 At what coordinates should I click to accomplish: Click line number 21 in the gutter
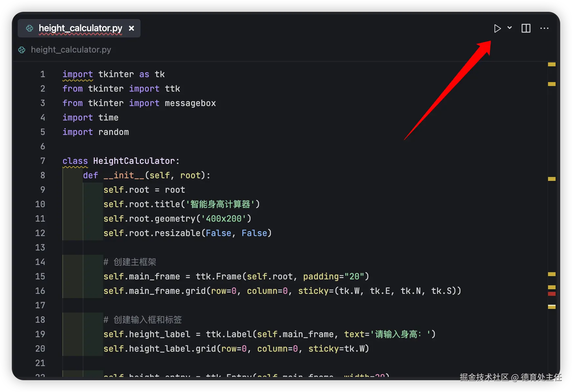tap(40, 363)
